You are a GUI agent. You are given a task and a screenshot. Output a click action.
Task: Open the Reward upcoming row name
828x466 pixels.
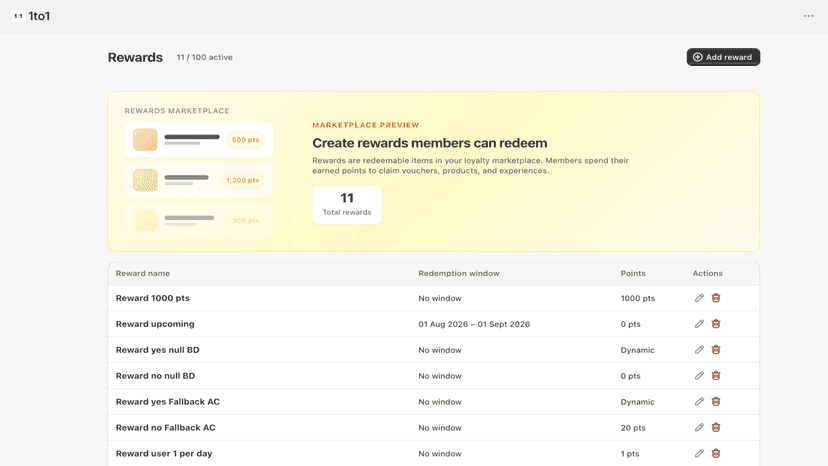pyautogui.click(x=155, y=324)
